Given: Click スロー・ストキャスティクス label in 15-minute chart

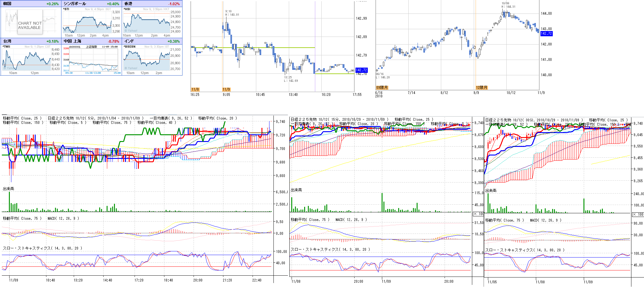Looking at the screenshot, I should (x=330, y=250).
